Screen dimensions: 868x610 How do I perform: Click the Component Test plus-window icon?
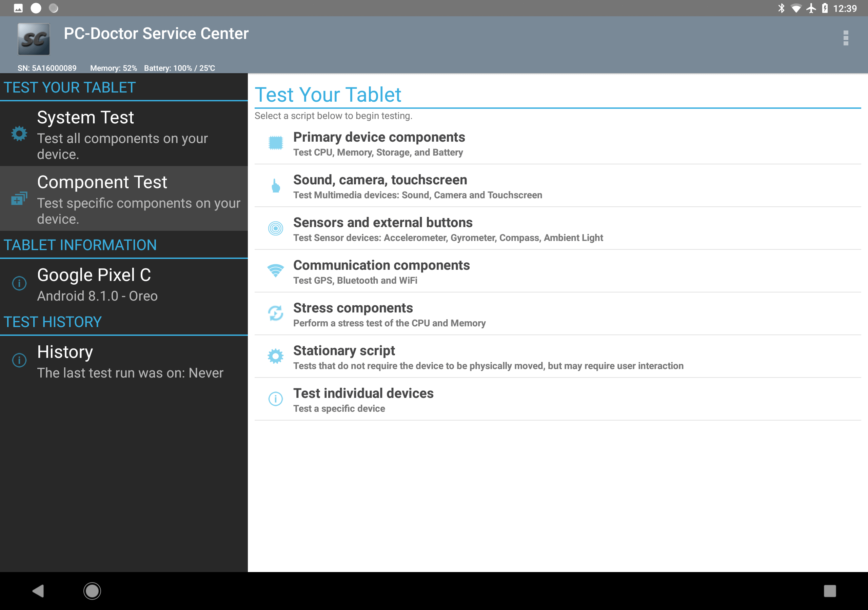click(19, 199)
